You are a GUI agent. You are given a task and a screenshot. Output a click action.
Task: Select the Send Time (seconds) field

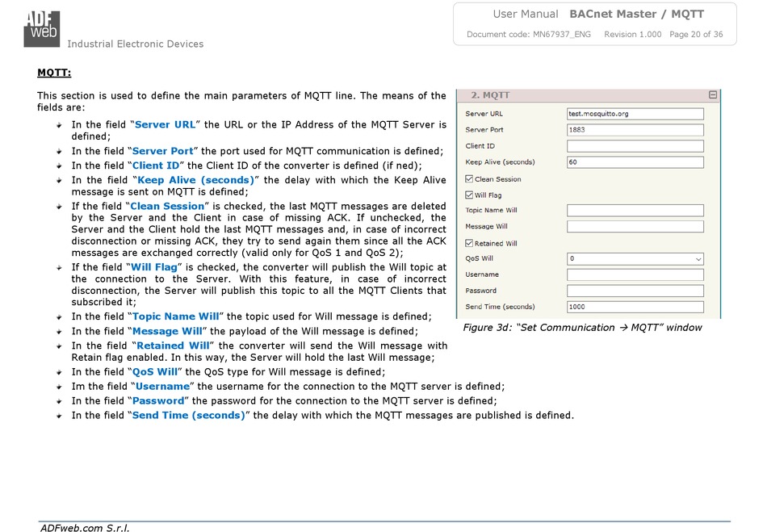pos(635,307)
